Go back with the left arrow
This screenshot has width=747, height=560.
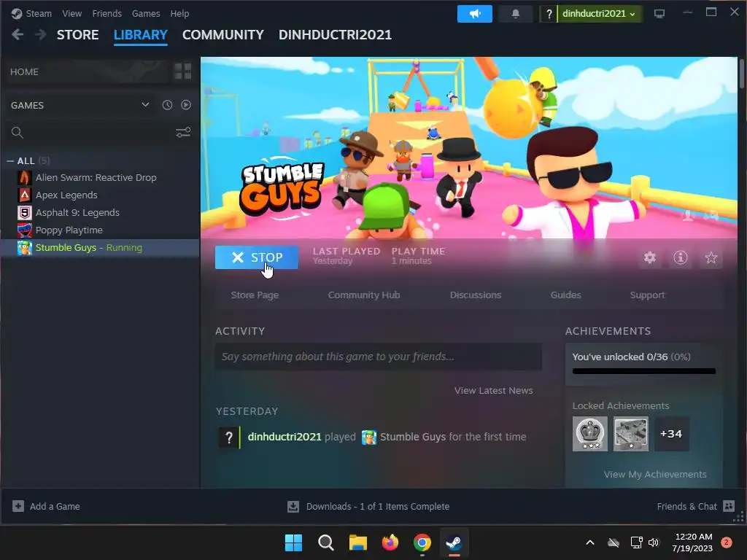(18, 34)
